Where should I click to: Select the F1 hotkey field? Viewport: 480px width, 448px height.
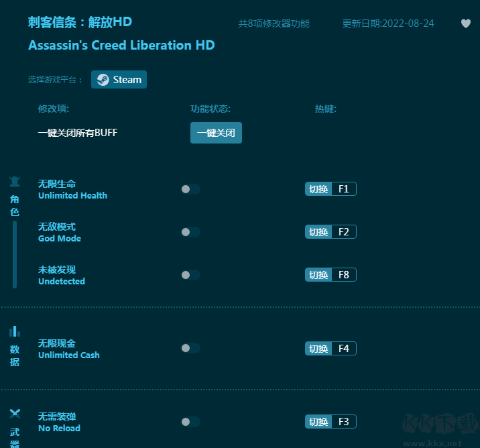(344, 189)
